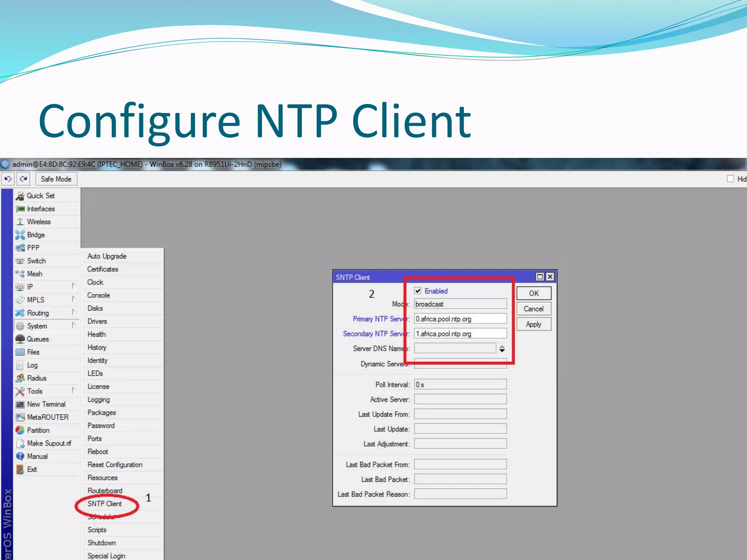Click the Partition pie icon
This screenshot has width=747, height=560.
tap(20, 430)
